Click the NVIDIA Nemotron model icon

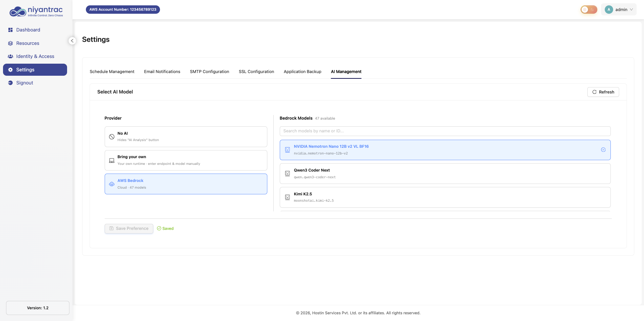[x=287, y=150]
